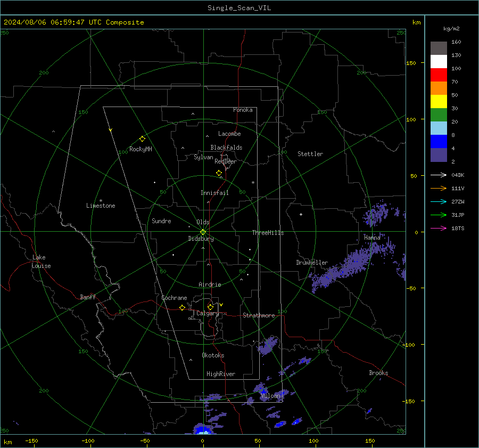Click the white 100-130 color swatch
The image size is (479, 448).
point(439,62)
